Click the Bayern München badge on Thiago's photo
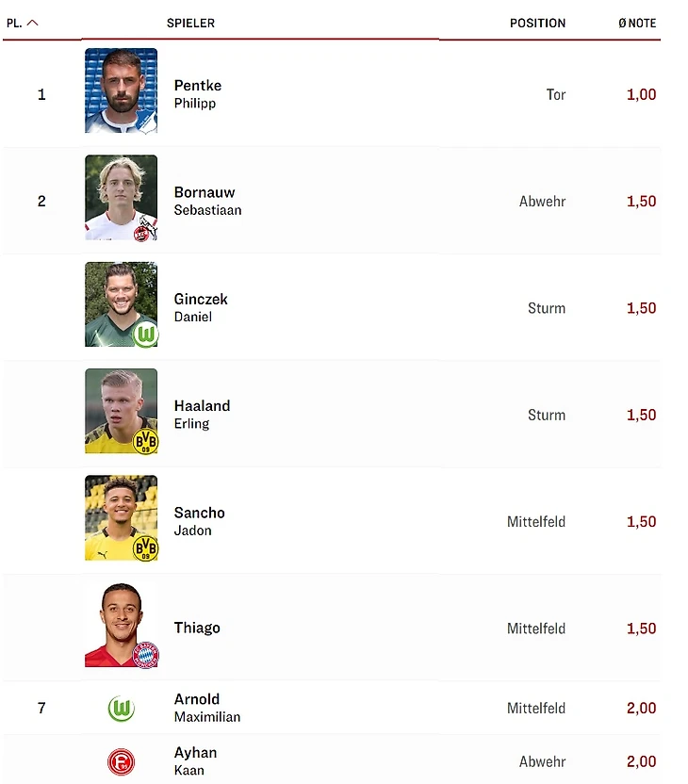 click(146, 655)
